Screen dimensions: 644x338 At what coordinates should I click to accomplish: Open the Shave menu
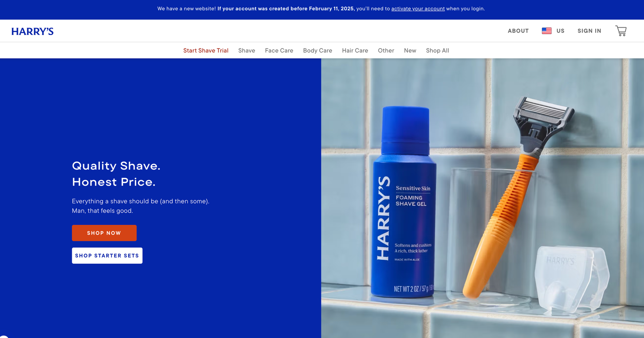pos(247,50)
